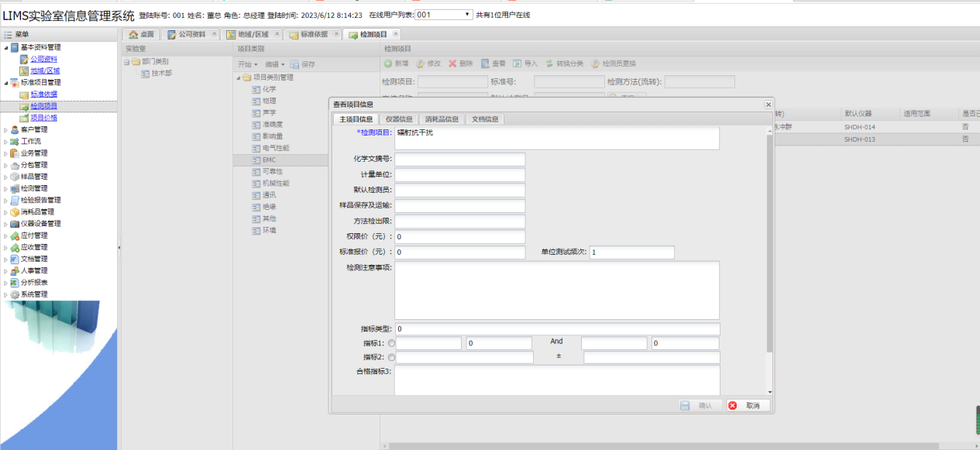
Task: Open the 项目价格 sidebar link
Action: 43,118
